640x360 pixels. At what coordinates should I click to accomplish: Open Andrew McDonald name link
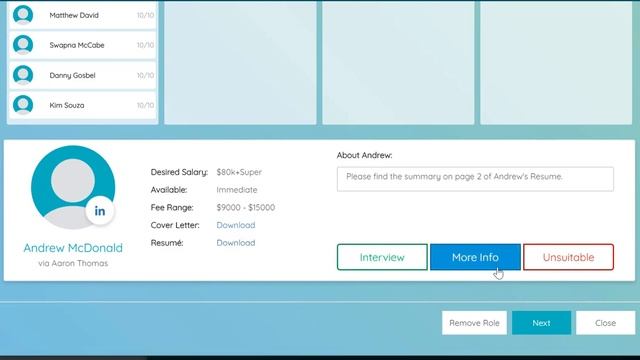[73, 248]
